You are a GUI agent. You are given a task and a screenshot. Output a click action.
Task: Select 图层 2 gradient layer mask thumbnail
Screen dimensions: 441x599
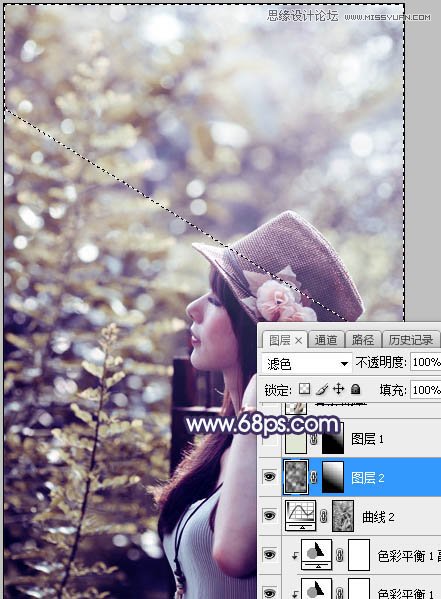333,477
